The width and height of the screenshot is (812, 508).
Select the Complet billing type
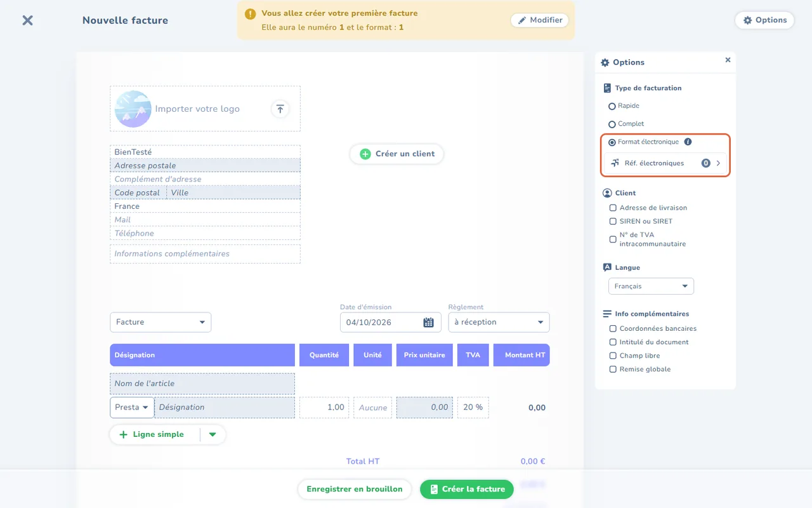[612, 124]
